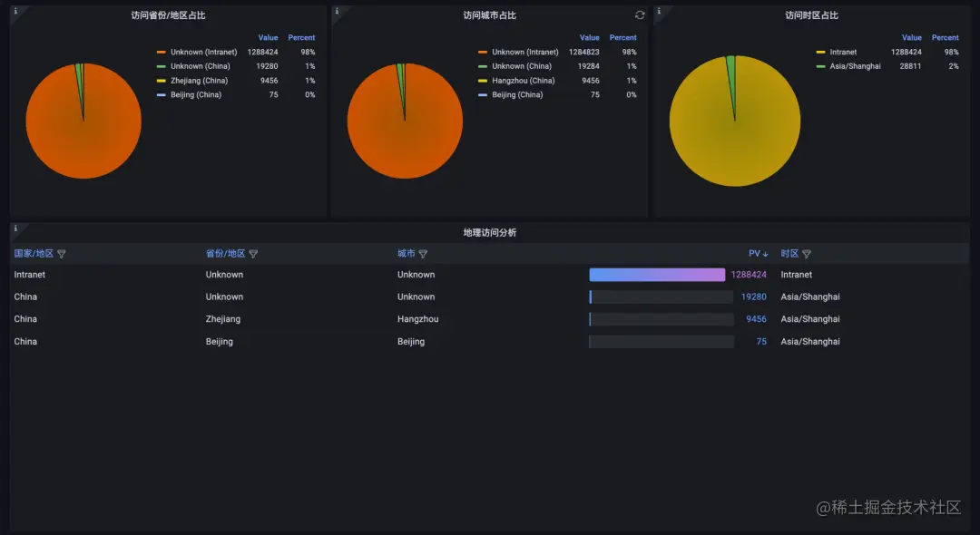Click PV gauge bar of Hangzhou row
Viewport: 980px width, 535px height.
click(661, 319)
